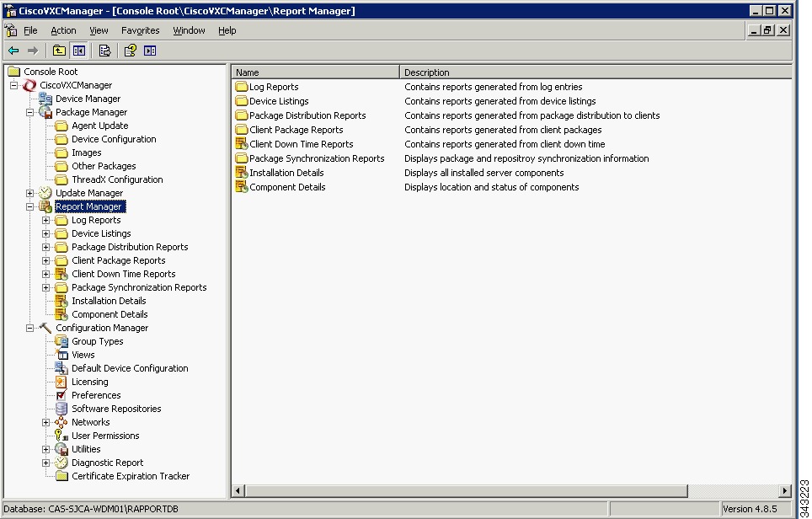Click the Licensing icon
812x519 pixels.
pos(61,382)
